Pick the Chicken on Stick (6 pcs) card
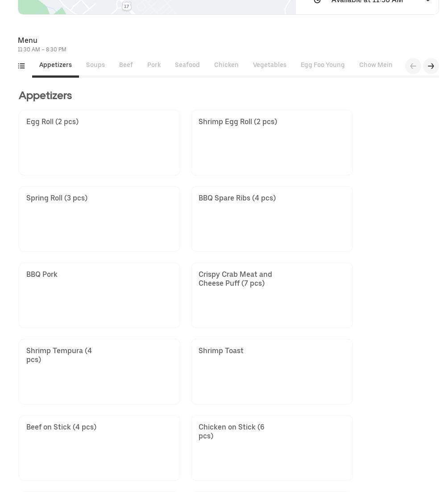The height and width of the screenshot is (492, 448). click(x=272, y=448)
